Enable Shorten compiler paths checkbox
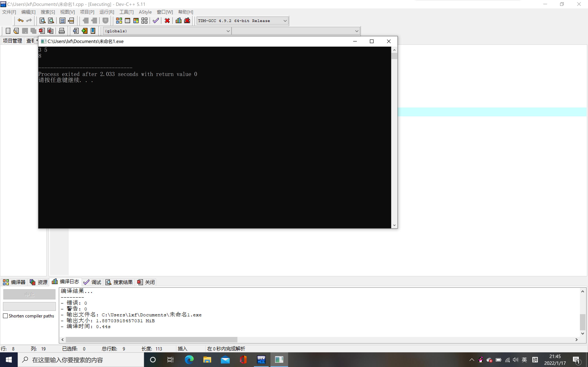The height and width of the screenshot is (367, 588). pos(5,316)
